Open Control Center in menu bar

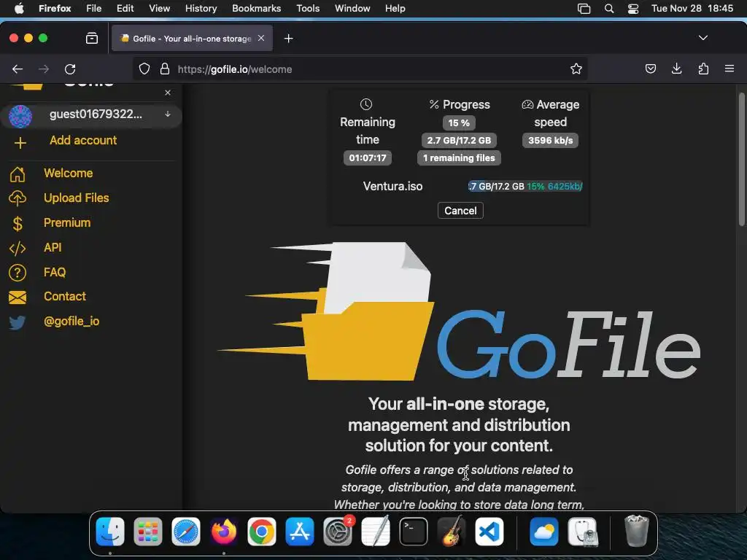point(633,9)
